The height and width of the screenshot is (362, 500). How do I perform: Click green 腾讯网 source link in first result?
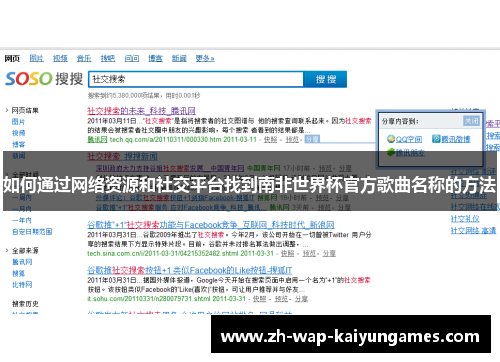click(97, 139)
